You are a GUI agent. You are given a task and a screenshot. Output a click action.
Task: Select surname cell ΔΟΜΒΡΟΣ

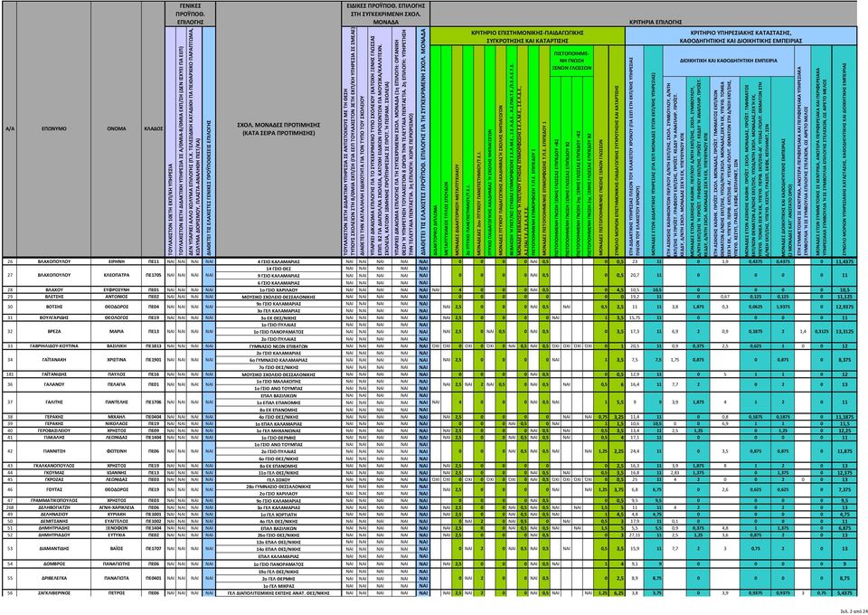[x=53, y=564]
